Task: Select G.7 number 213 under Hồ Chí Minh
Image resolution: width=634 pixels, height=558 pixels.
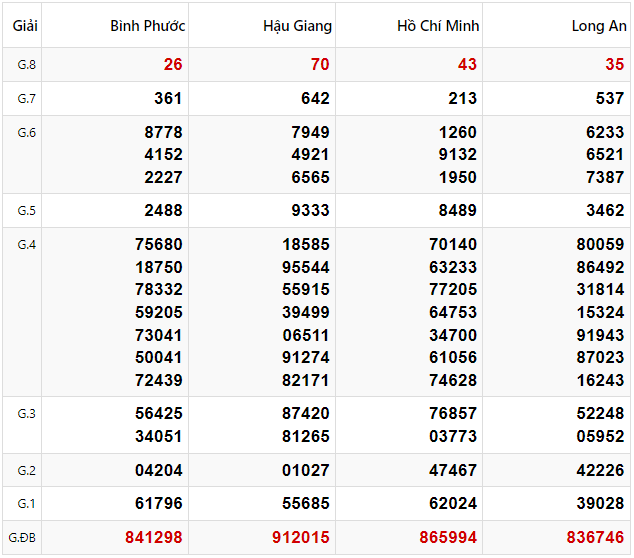Action: (x=463, y=99)
